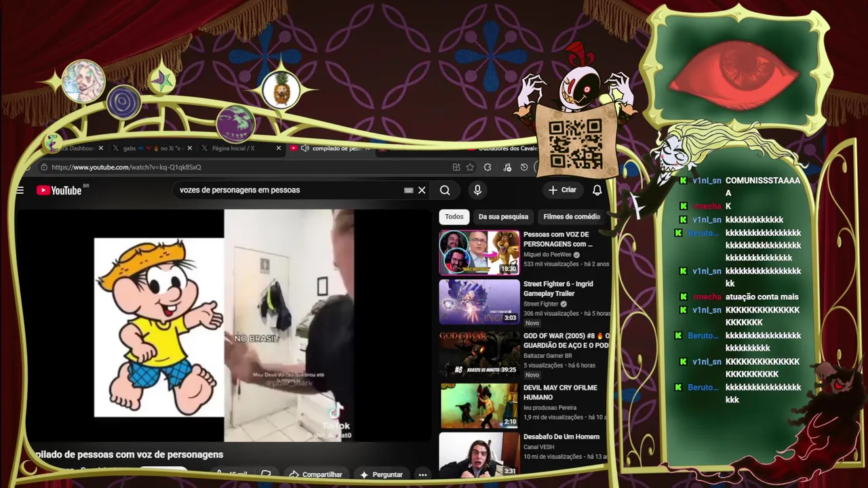Open the media control icon in toolbar
The height and width of the screenshot is (488, 868).
click(x=507, y=167)
